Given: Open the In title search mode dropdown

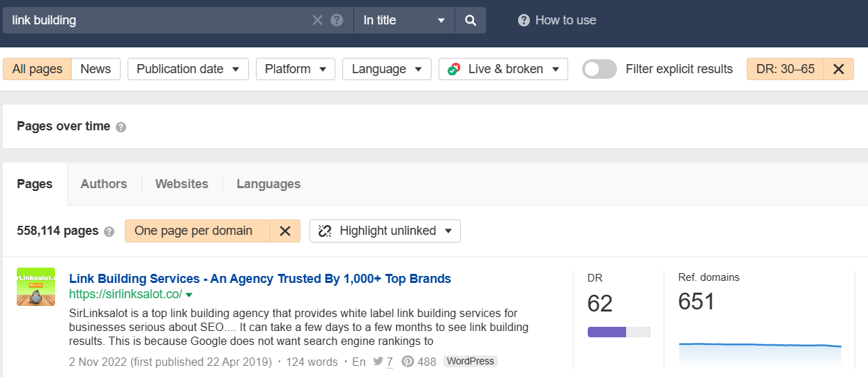Looking at the screenshot, I should 404,20.
